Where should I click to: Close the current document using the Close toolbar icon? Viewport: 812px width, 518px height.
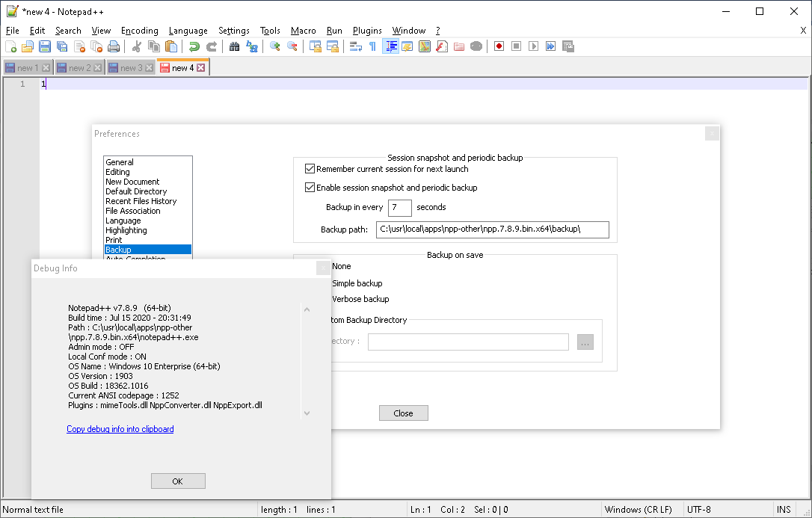point(79,46)
